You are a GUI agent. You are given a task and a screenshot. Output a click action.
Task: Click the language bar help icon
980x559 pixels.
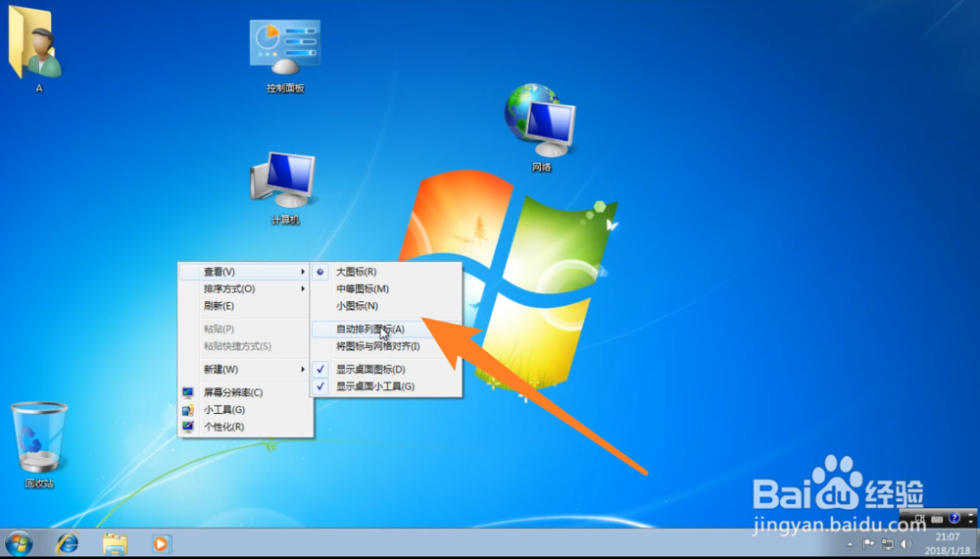click(954, 518)
